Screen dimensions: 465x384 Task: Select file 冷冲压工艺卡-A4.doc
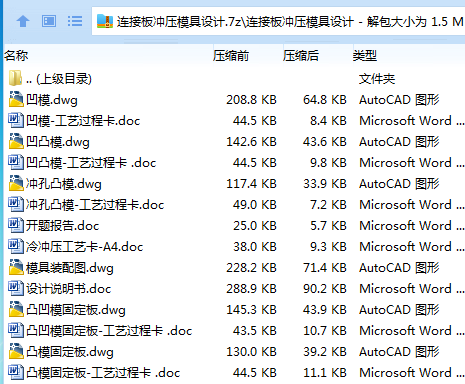(85, 247)
